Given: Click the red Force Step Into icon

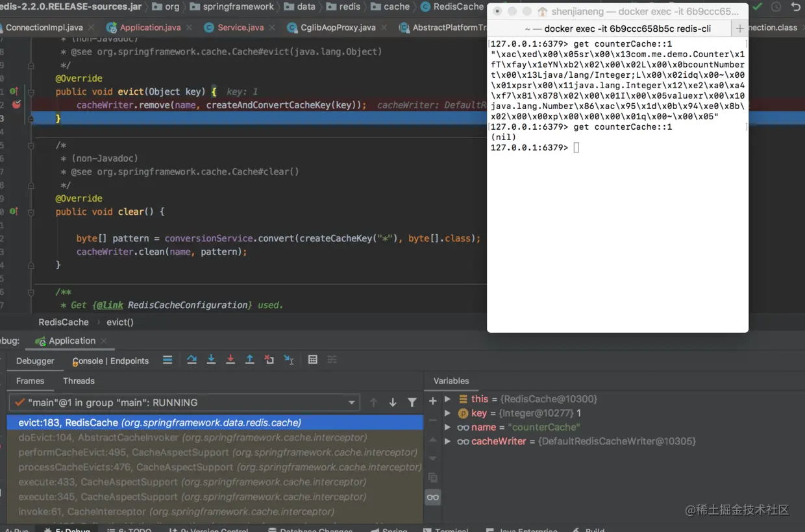Looking at the screenshot, I should pyautogui.click(x=230, y=359).
